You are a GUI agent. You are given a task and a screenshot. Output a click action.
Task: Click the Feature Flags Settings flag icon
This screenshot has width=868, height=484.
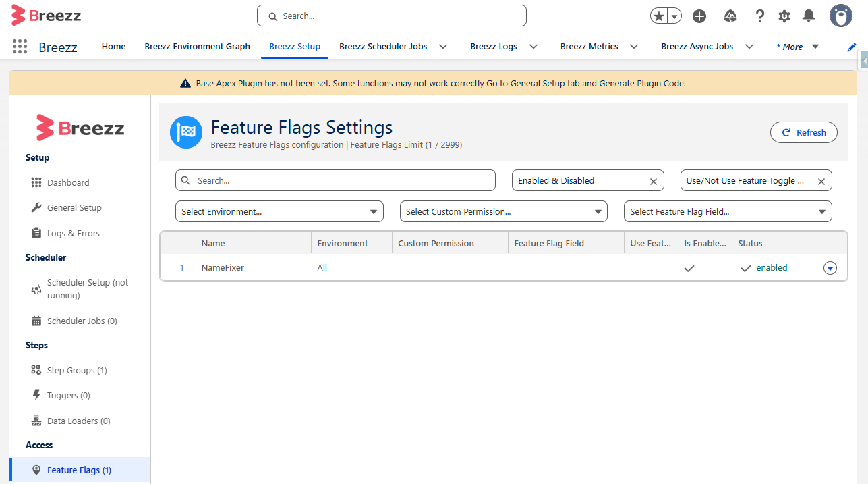tap(186, 132)
